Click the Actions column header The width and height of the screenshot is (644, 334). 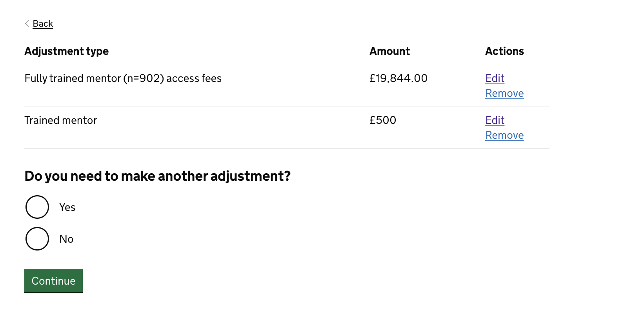click(x=504, y=51)
